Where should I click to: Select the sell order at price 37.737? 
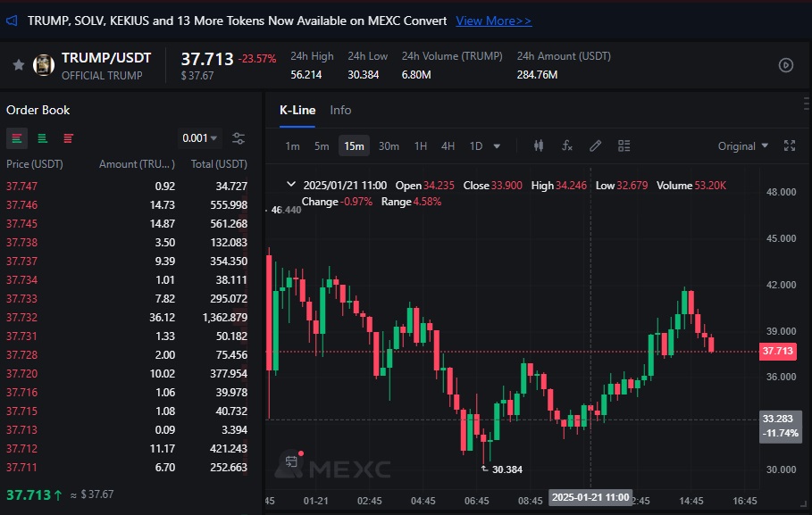pyautogui.click(x=126, y=261)
